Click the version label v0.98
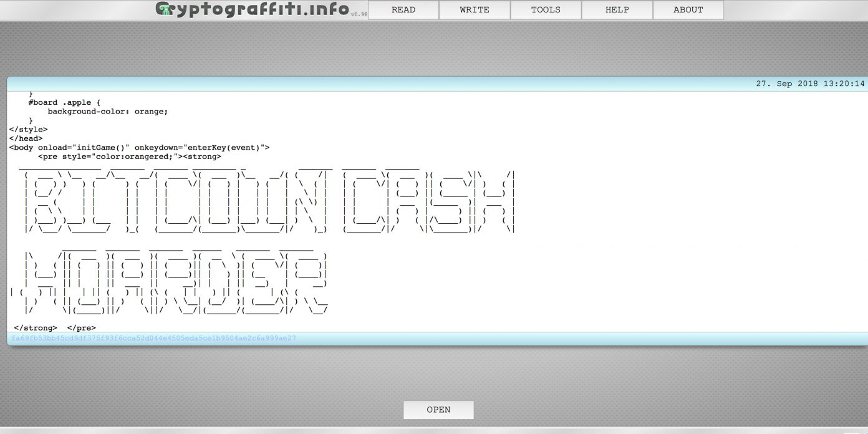The width and height of the screenshot is (868, 434). [359, 14]
